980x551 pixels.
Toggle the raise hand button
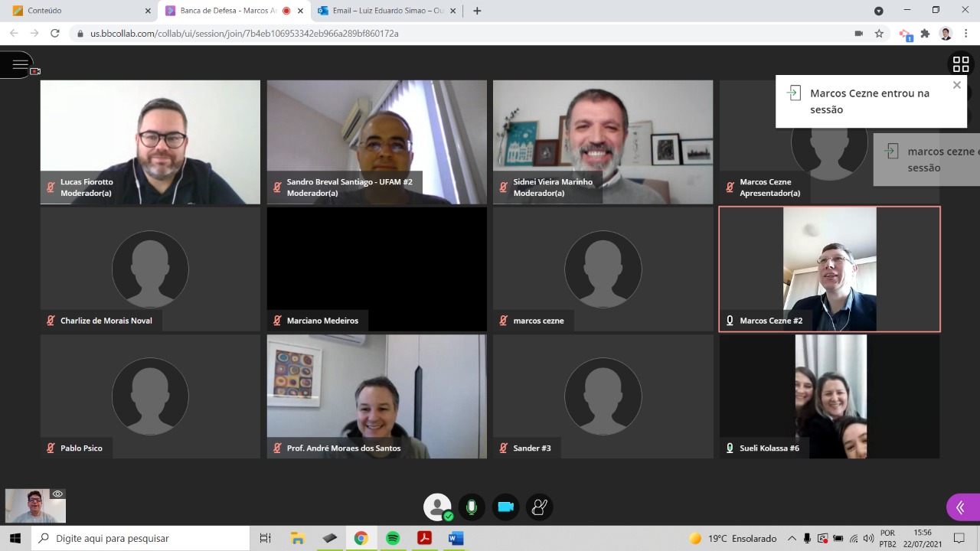tap(540, 507)
